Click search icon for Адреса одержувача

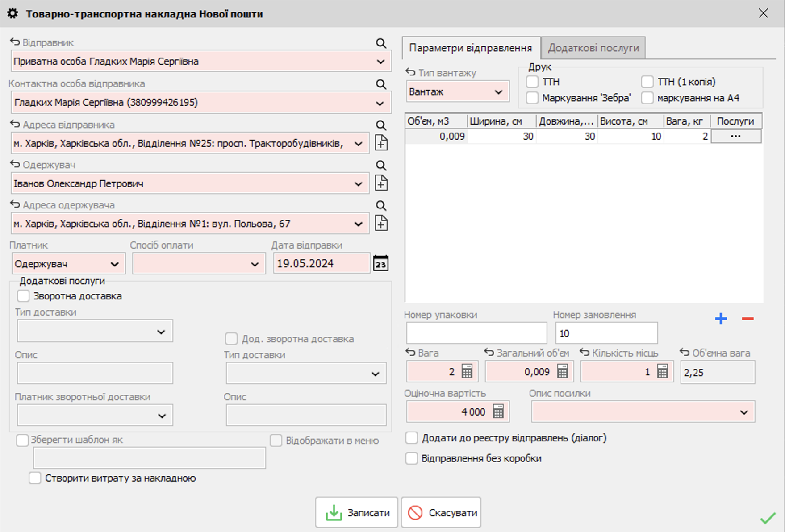click(x=380, y=206)
